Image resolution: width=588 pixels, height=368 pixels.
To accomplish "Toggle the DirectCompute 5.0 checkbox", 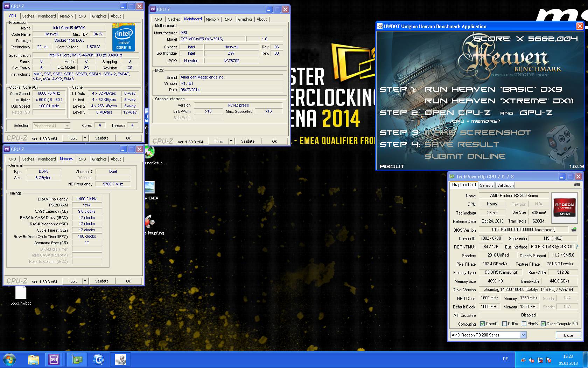I will point(543,324).
